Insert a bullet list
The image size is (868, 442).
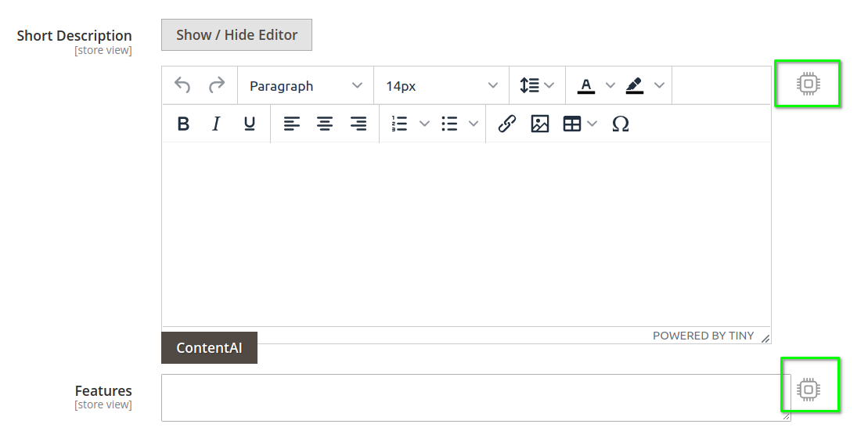[x=449, y=124]
